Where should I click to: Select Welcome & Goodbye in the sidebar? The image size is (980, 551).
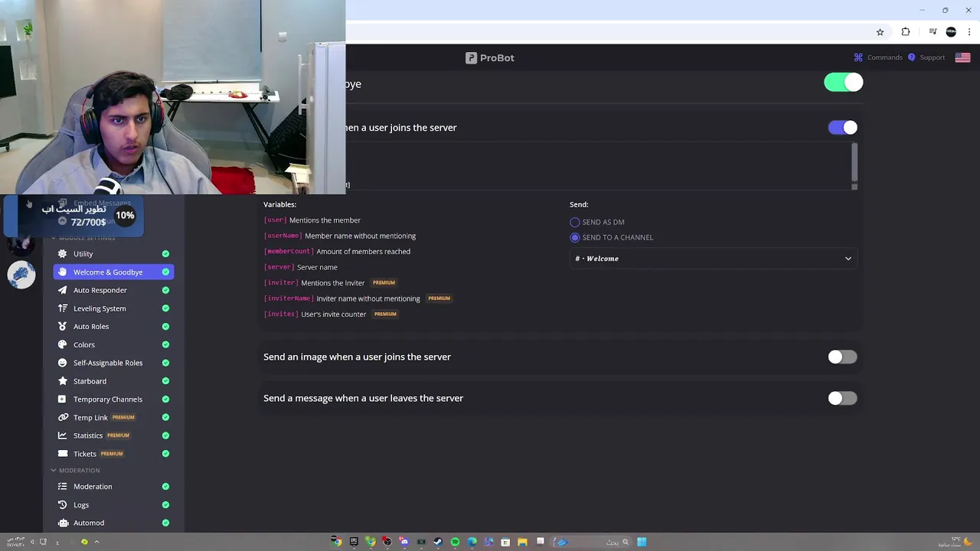tap(113, 272)
